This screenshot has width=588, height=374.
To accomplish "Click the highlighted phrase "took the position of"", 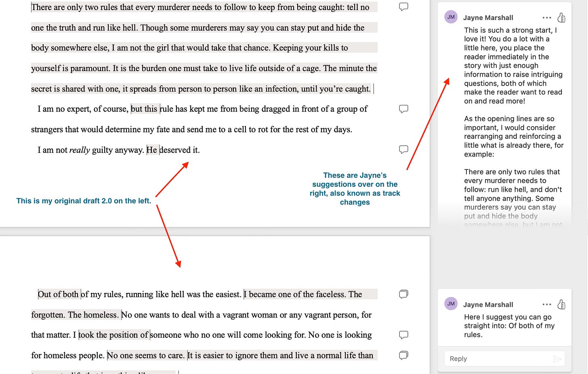I will 113,335.
